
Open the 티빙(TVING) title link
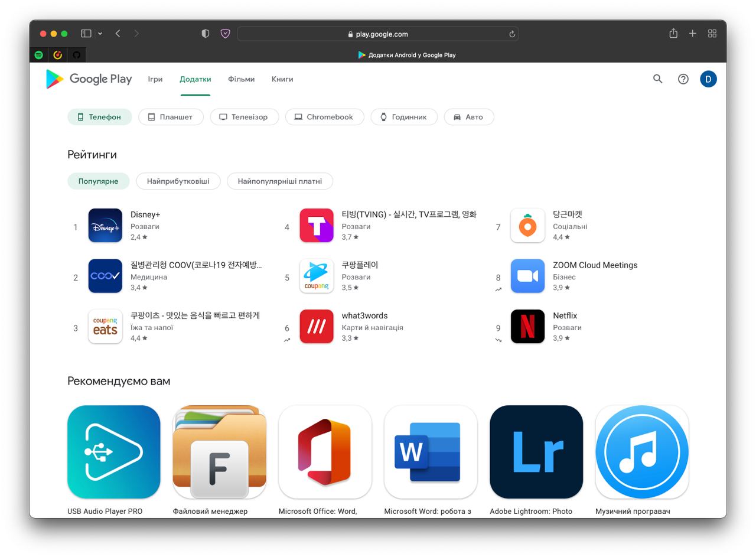point(409,214)
